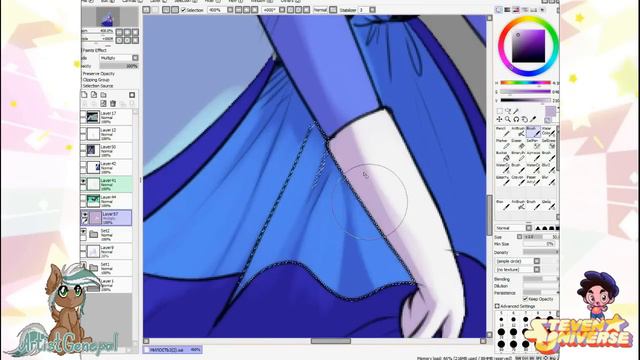Screen dimensions: 640x360
Task: Click the navigator preview thumbnail
Action: (108, 16)
